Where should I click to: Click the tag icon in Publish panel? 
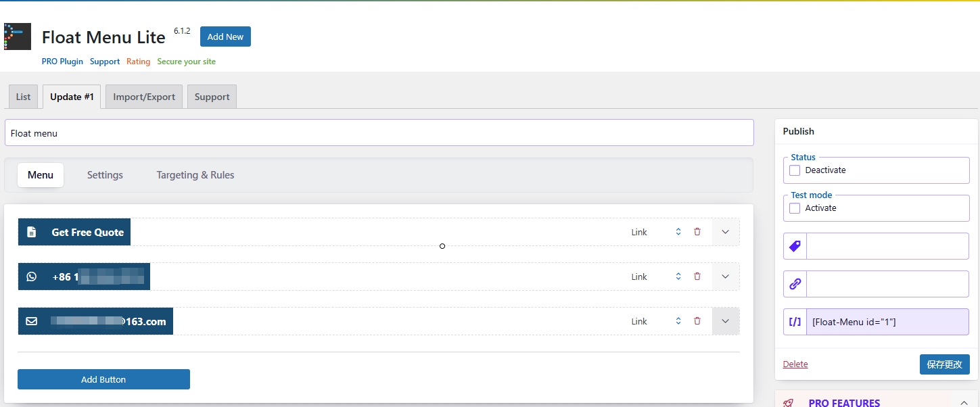click(795, 246)
